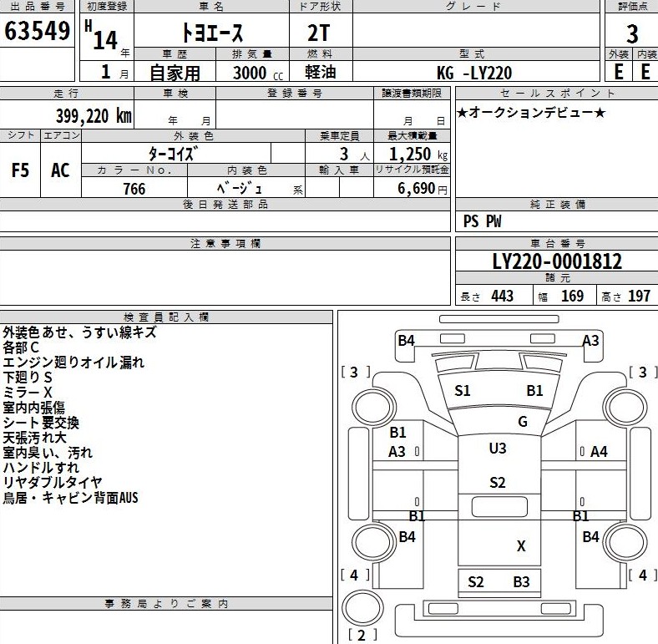Screen dimensions: 658x644
Task: Click the note 下廻りS
Action: [28, 378]
